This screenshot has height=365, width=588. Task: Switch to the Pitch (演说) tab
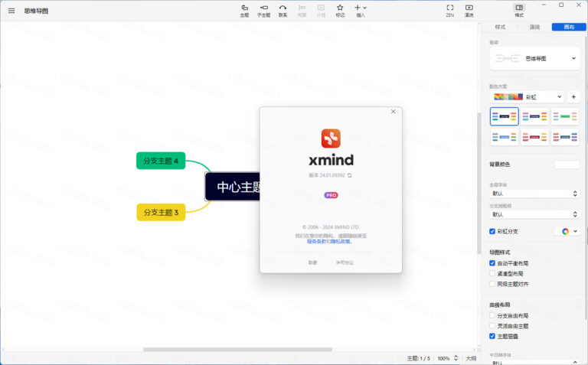534,27
